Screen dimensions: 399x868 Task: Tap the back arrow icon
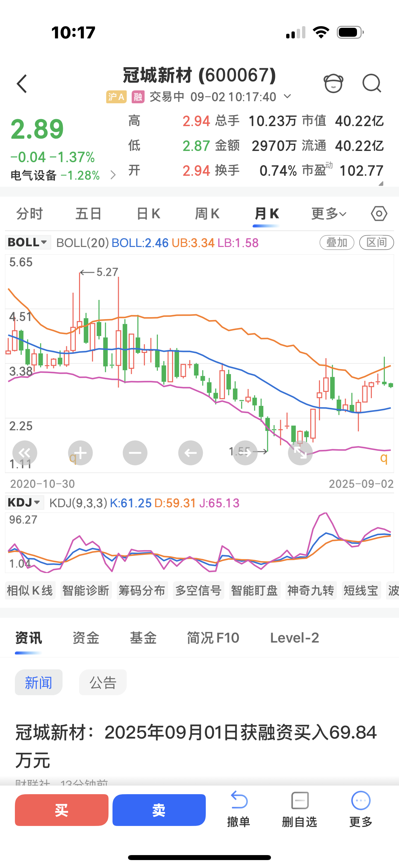22,83
